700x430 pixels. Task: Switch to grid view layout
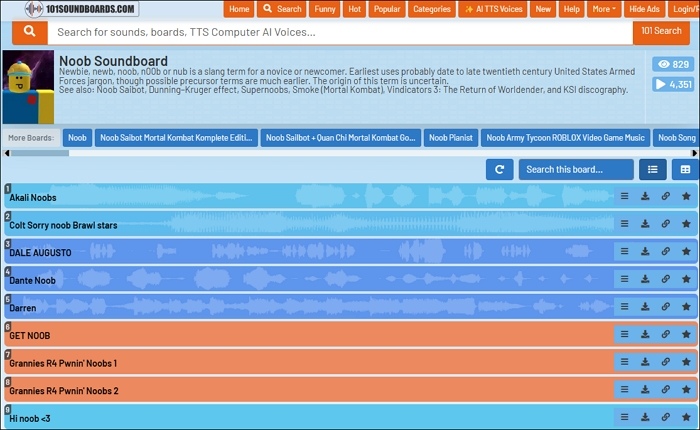click(x=685, y=170)
